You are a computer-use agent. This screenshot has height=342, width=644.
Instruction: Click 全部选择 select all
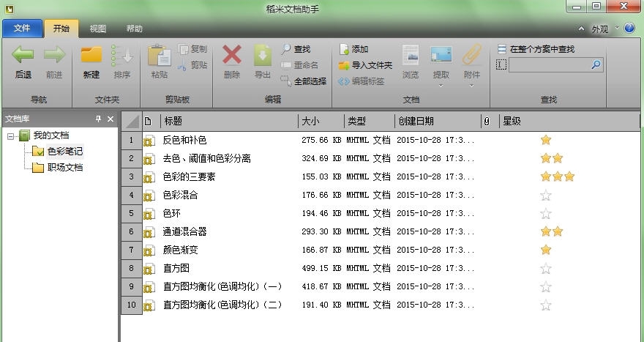click(304, 81)
